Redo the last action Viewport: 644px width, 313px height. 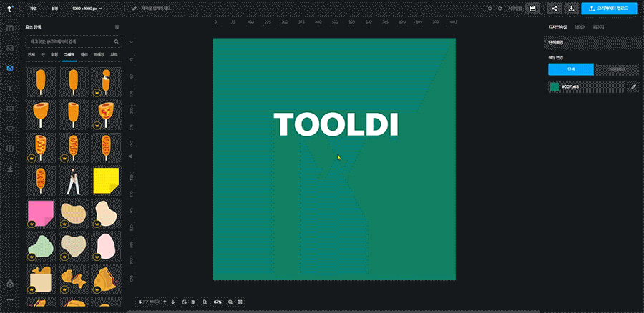click(x=499, y=9)
